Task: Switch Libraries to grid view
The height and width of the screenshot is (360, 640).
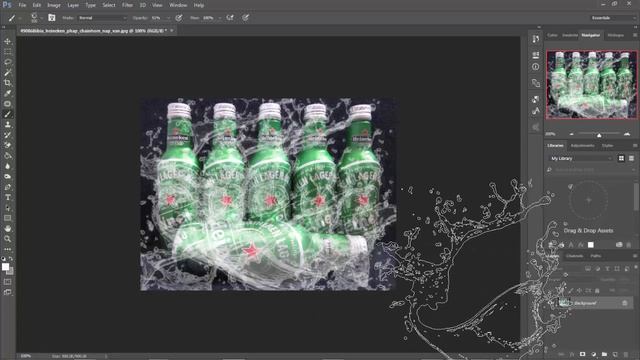Action: point(621,158)
